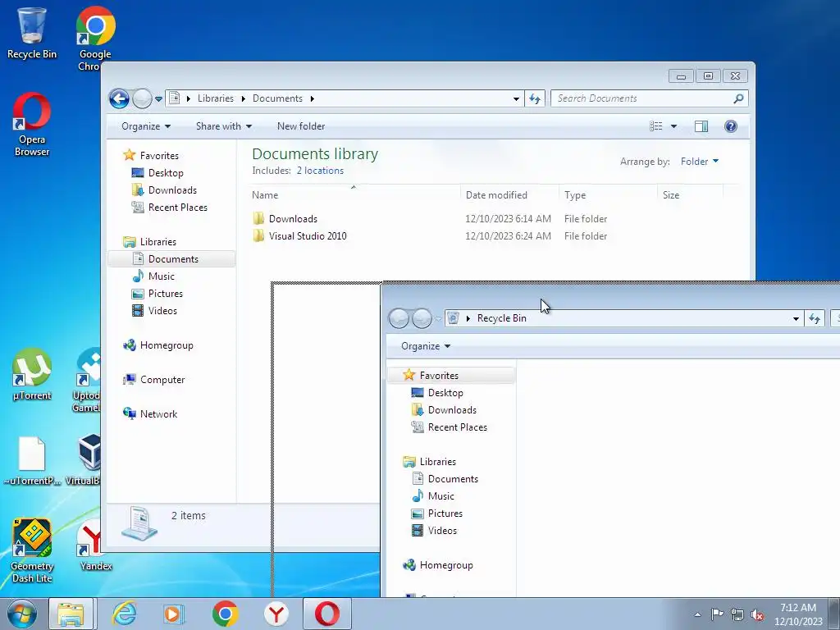This screenshot has height=630, width=840.
Task: Expand the arrow after Documents in breadcrumb
Action: tap(312, 98)
